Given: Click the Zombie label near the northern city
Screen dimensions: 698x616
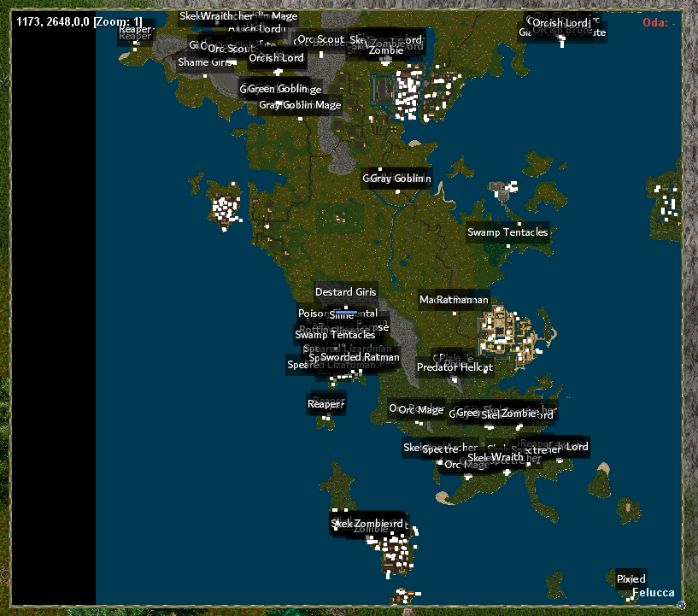Looking at the screenshot, I should click(x=385, y=50).
